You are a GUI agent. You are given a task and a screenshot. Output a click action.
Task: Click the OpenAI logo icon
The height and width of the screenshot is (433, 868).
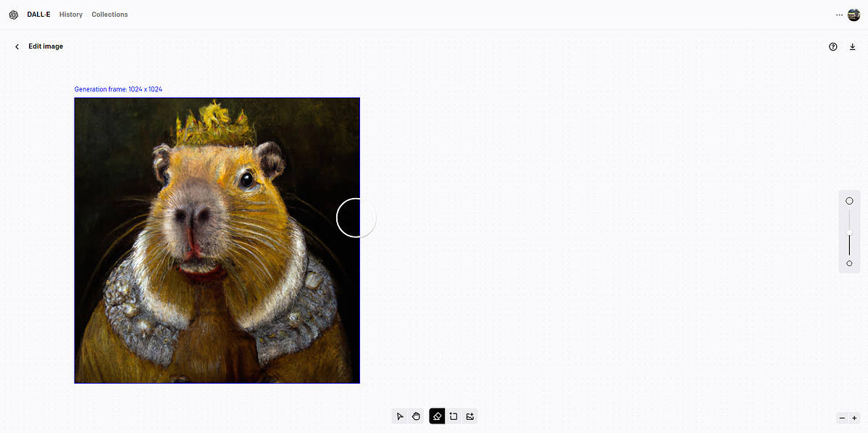click(14, 15)
